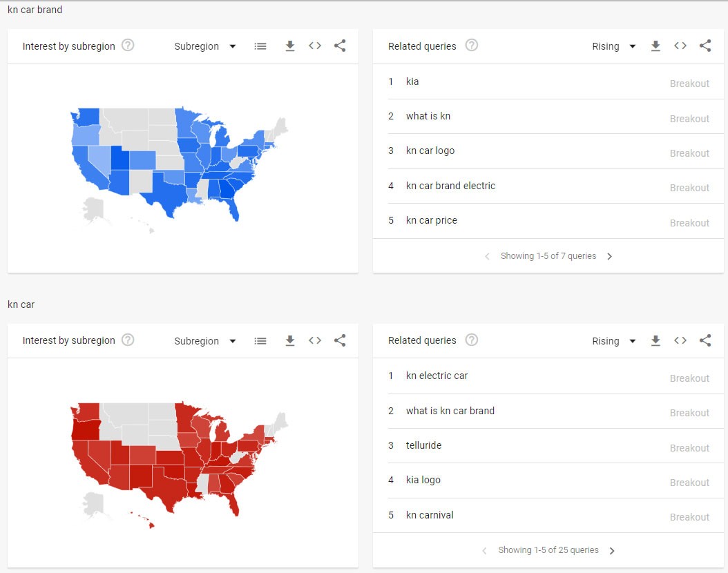Expand Subregion dropdown on 'kn car' map
This screenshot has width=728, height=573.
coord(205,341)
